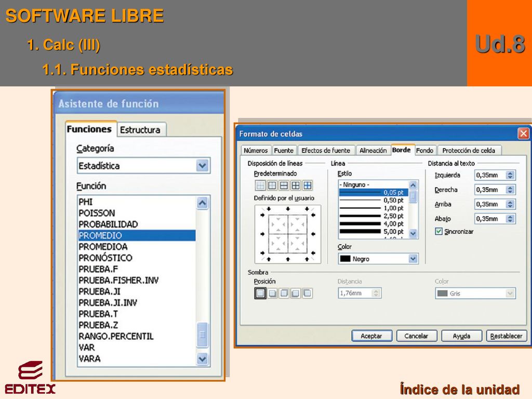Select the PHI function
Image resolution: width=532 pixels, height=399 pixels.
click(137, 202)
